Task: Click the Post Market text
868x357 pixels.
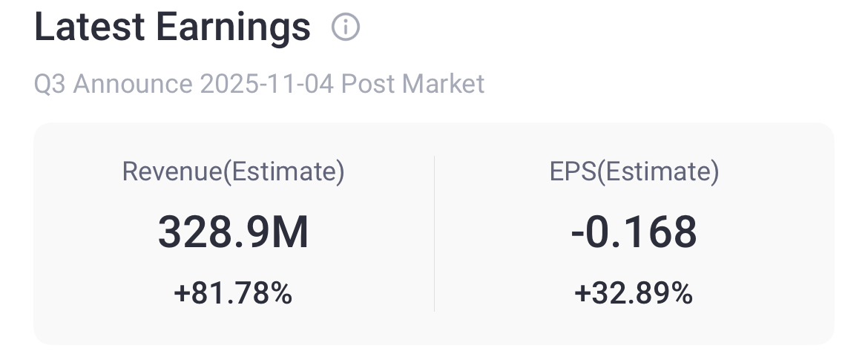Action: click(x=413, y=84)
